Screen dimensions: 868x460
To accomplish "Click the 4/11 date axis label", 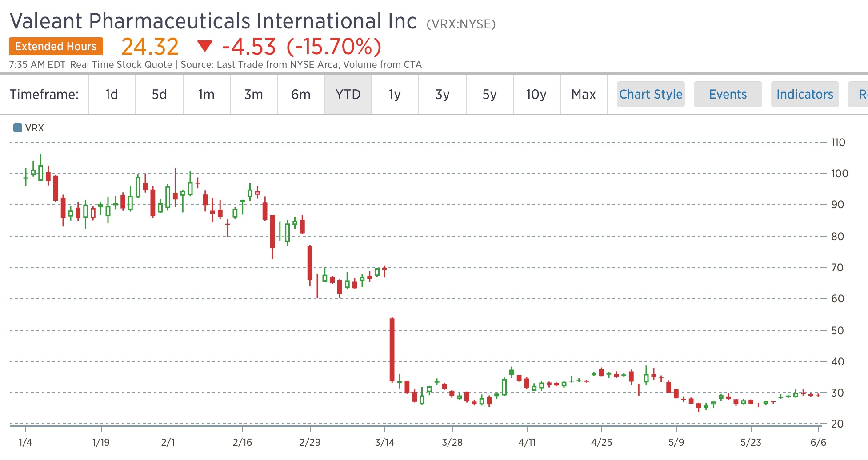I will [527, 442].
